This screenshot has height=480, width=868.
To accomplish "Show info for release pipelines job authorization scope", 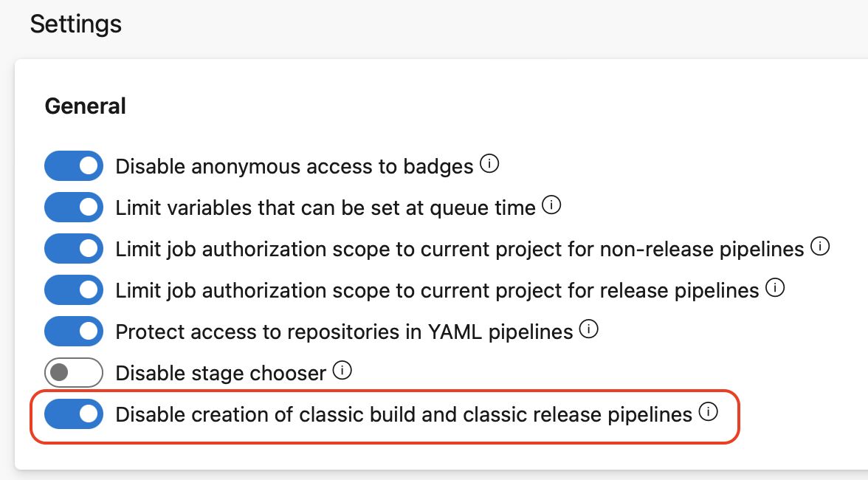I will [x=775, y=288].
